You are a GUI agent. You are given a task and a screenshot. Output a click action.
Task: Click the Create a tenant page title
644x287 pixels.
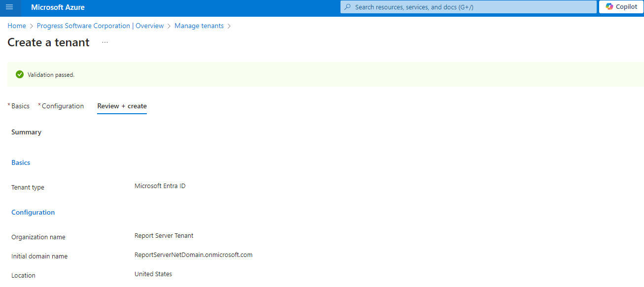pos(48,42)
